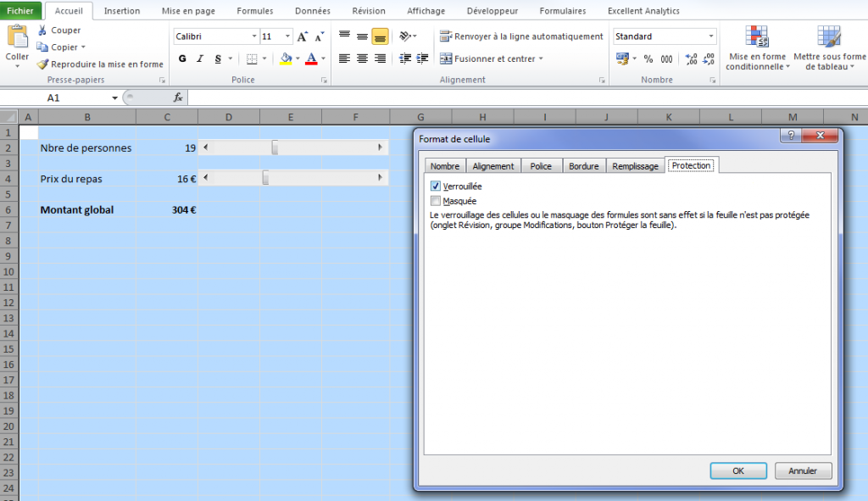868x501 pixels.
Task: Center text horizontally in the cell
Action: [x=362, y=58]
